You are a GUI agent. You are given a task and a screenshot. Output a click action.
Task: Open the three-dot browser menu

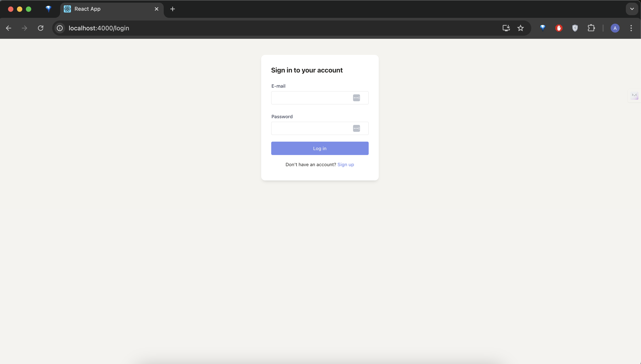631,28
